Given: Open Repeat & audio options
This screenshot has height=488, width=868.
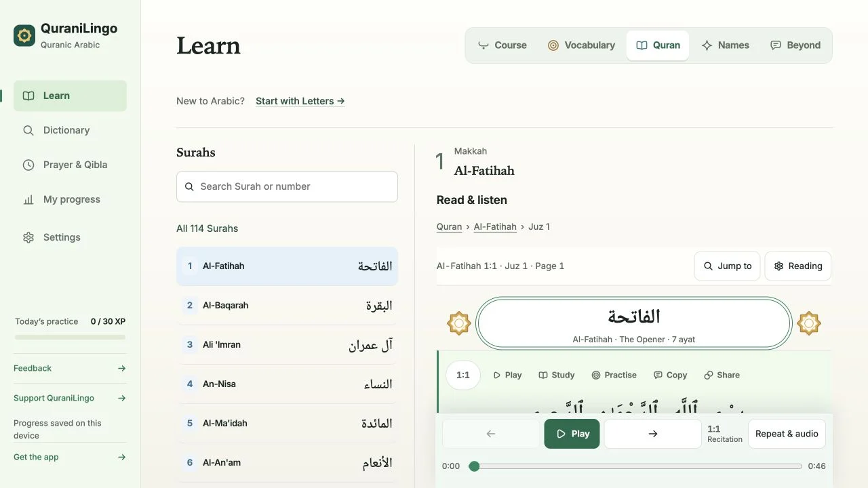Looking at the screenshot, I should [787, 434].
